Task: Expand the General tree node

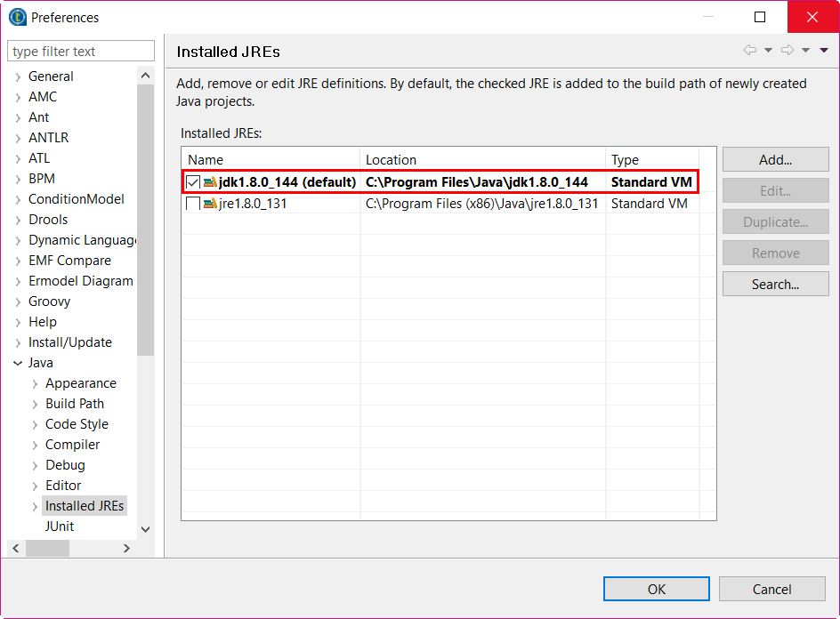Action: click(18, 76)
